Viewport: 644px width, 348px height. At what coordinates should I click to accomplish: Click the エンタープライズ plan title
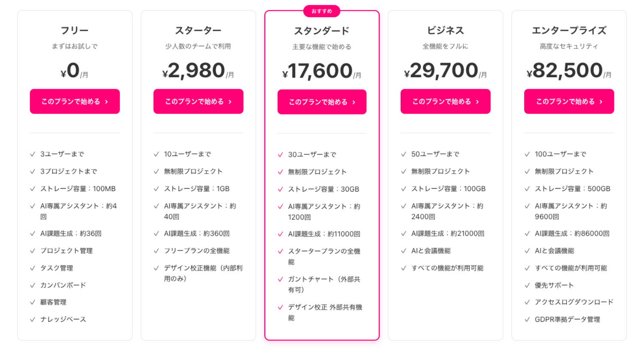click(x=569, y=30)
